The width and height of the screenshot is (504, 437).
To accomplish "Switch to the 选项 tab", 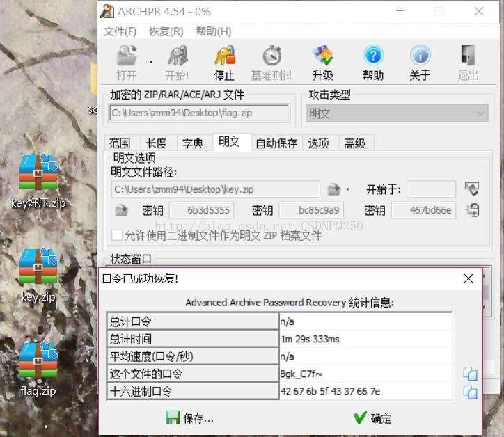I will pyautogui.click(x=320, y=143).
